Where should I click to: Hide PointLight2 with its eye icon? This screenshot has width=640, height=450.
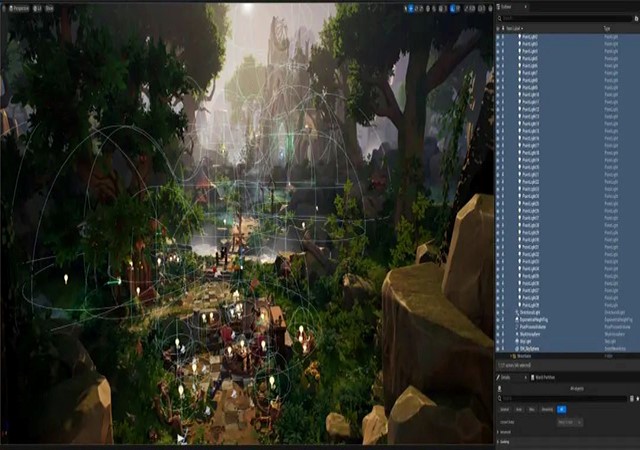[x=498, y=37]
